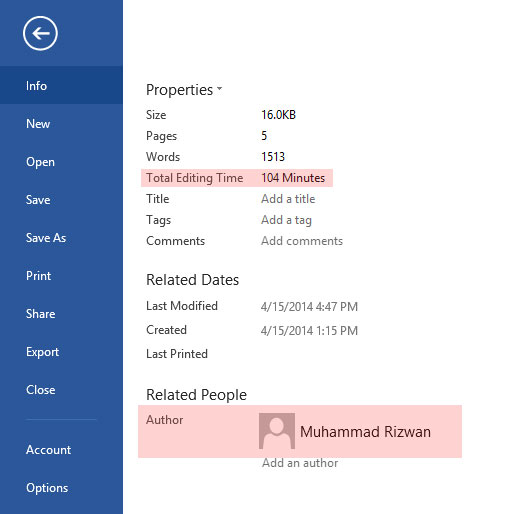526x514 pixels.
Task: Select New in the sidebar
Action: [x=61, y=124]
